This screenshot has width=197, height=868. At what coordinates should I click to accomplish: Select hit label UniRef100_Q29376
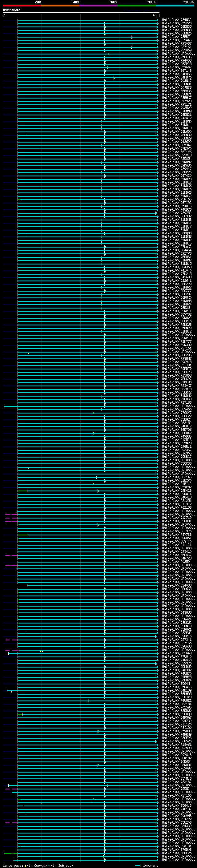[x=177, y=663]
